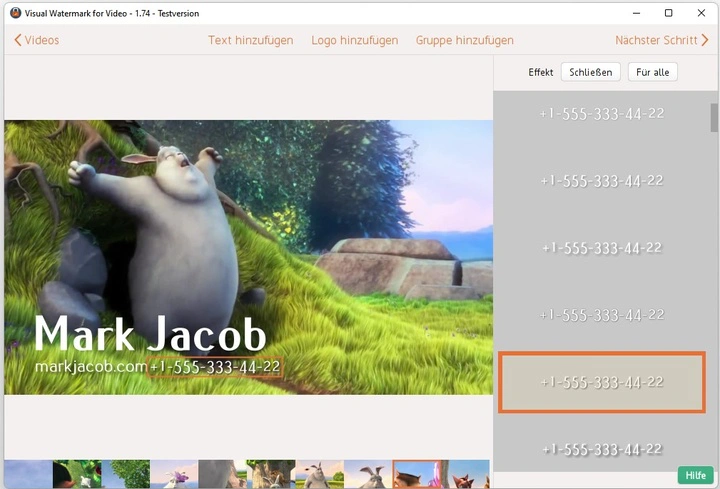720x489 pixels.
Task: Maximize the Visual Watermark window
Action: 669,13
